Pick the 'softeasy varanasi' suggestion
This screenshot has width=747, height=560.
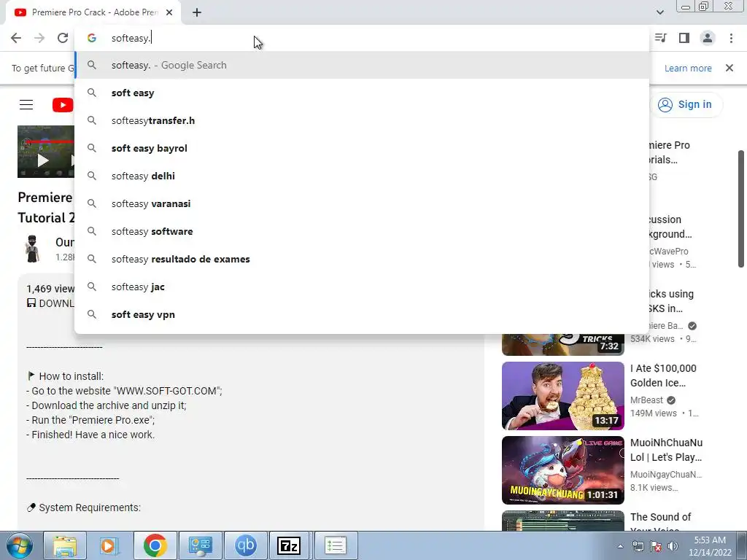pyautogui.click(x=362, y=203)
